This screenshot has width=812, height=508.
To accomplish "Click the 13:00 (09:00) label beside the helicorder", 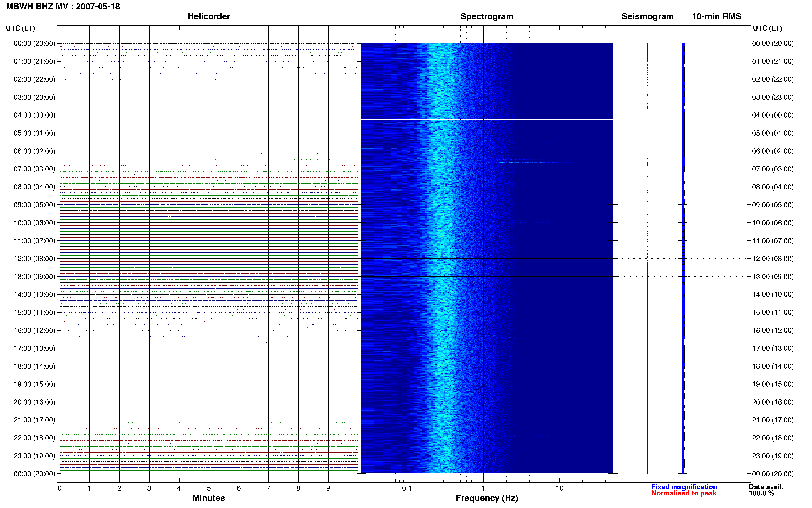I will 34,277.
